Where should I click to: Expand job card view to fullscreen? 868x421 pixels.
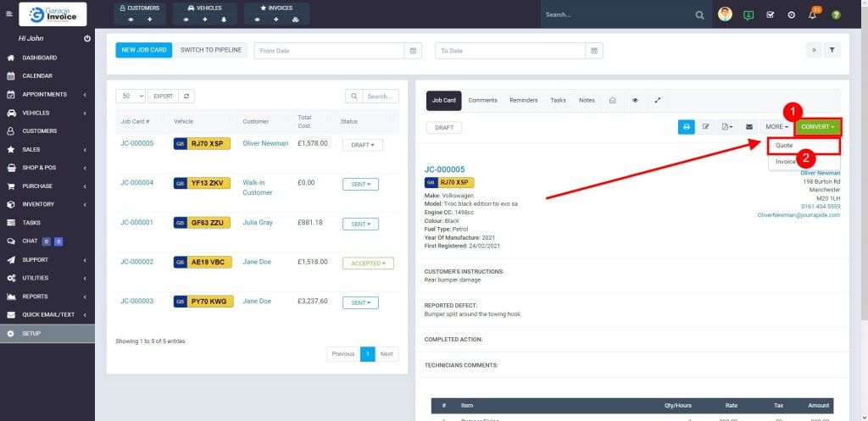click(658, 101)
